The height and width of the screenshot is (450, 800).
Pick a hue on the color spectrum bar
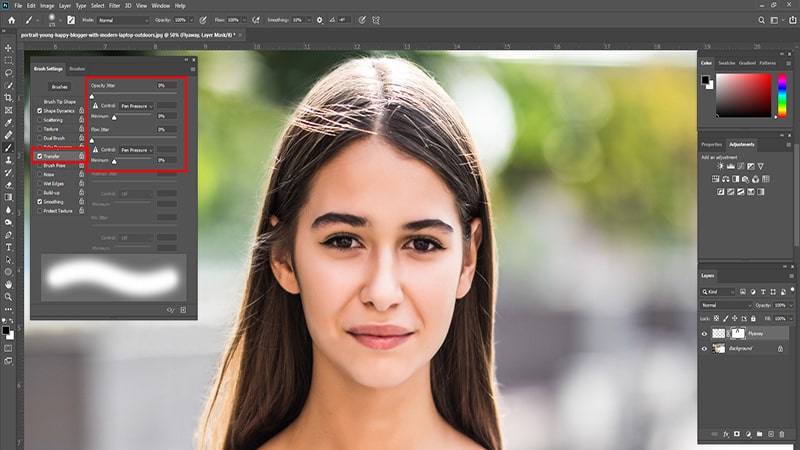click(782, 95)
